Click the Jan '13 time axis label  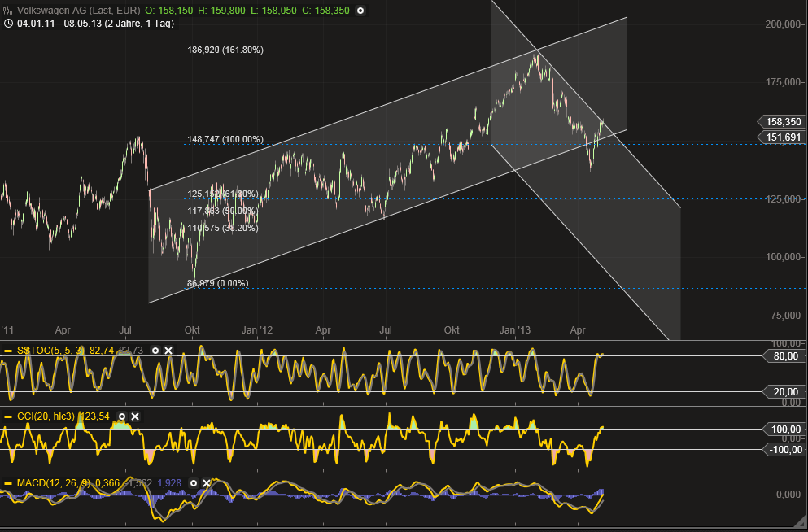(x=516, y=329)
